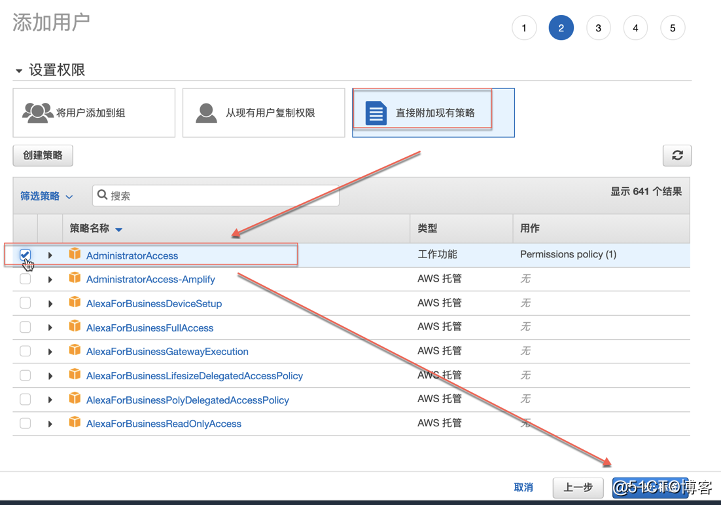Screen dimensions: 722x506
Task: Select the 将用户添加到组 option
Action: pyautogui.click(x=94, y=113)
